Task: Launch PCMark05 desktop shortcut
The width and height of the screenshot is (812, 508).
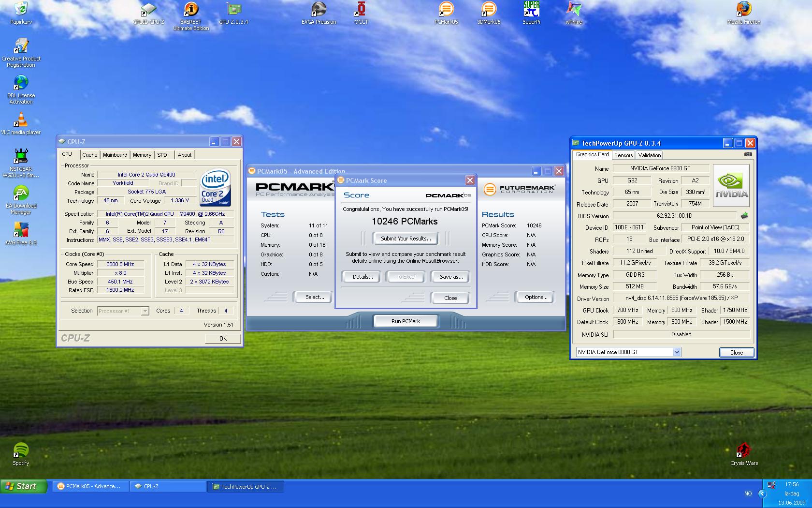Action: [x=446, y=13]
